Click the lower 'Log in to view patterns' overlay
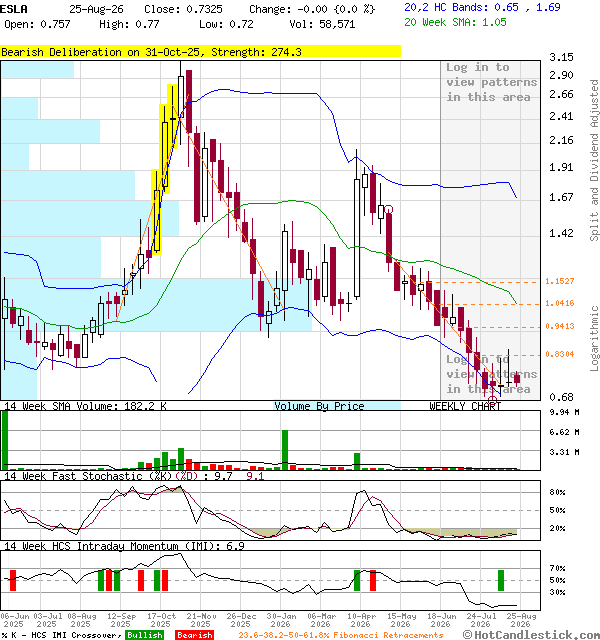600x640 pixels. coord(491,374)
